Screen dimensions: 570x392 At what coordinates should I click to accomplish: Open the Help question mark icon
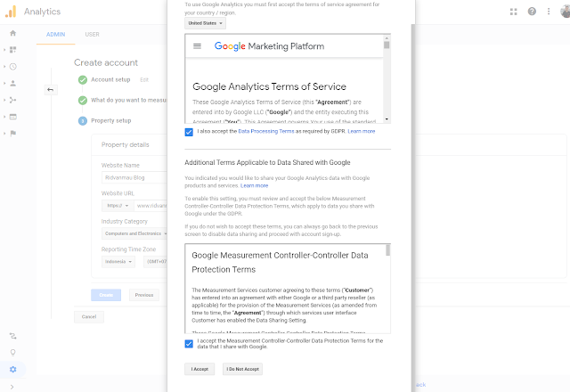(532, 12)
